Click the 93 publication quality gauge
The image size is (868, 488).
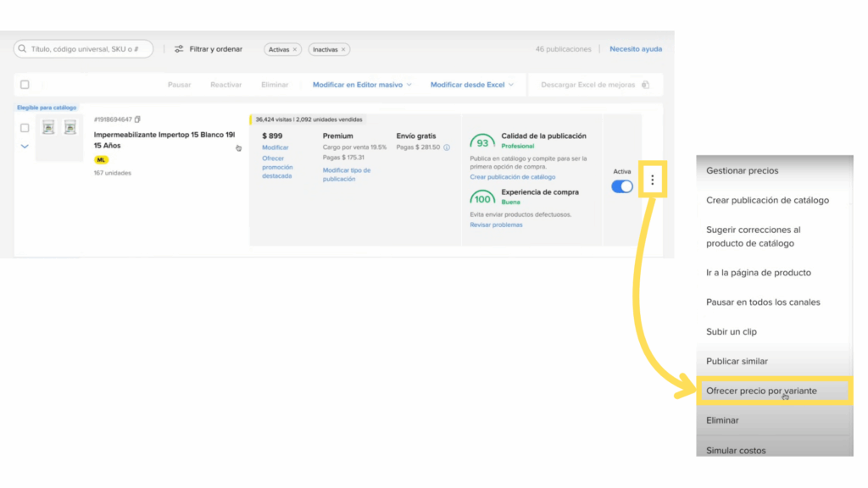coord(482,143)
